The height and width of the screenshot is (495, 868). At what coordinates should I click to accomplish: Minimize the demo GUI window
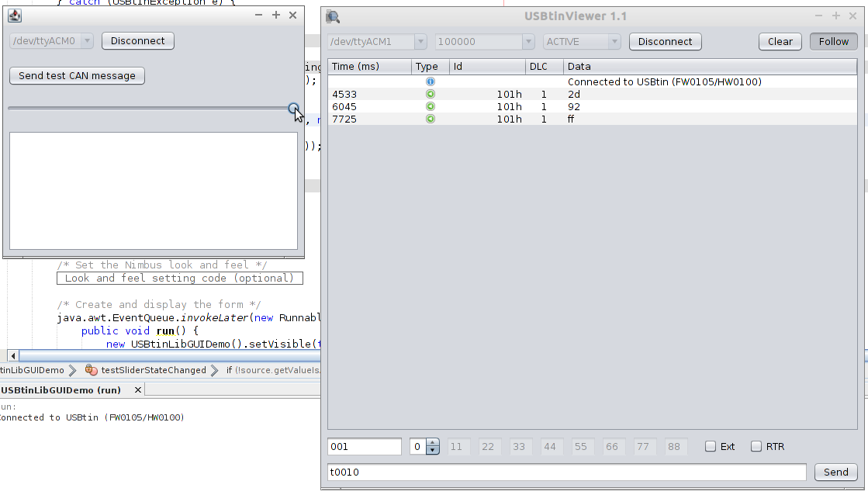[258, 15]
